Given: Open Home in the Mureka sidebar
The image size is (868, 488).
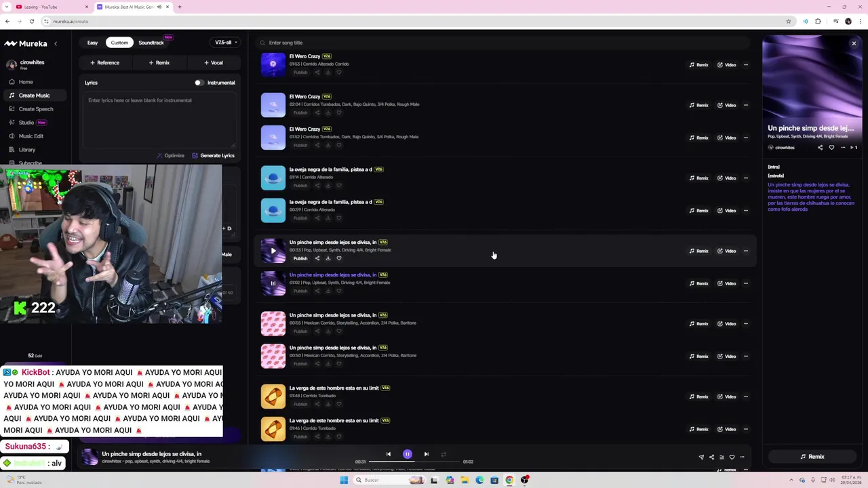Looking at the screenshot, I should click(25, 82).
